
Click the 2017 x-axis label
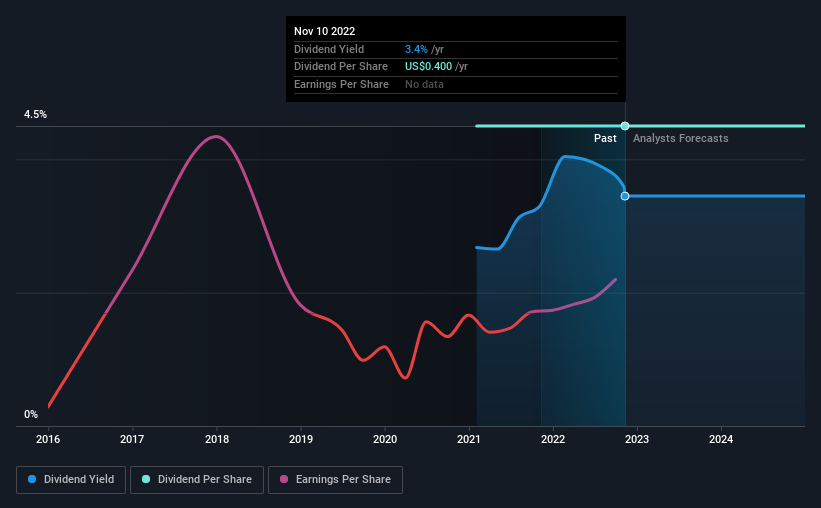pyautogui.click(x=132, y=439)
